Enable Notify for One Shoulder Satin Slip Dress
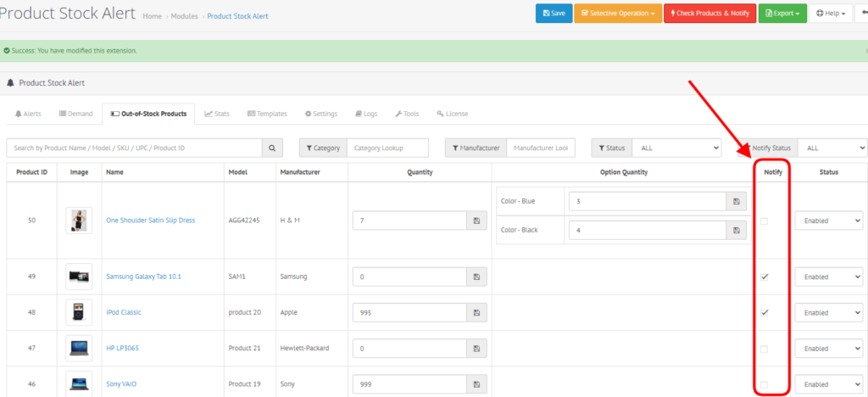 pyautogui.click(x=765, y=221)
